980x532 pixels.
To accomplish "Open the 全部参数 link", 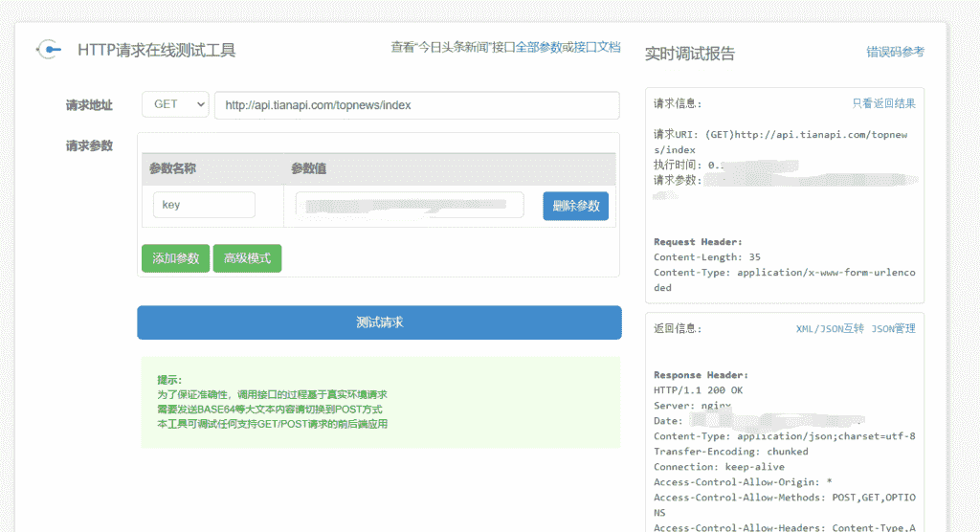I will click(538, 47).
